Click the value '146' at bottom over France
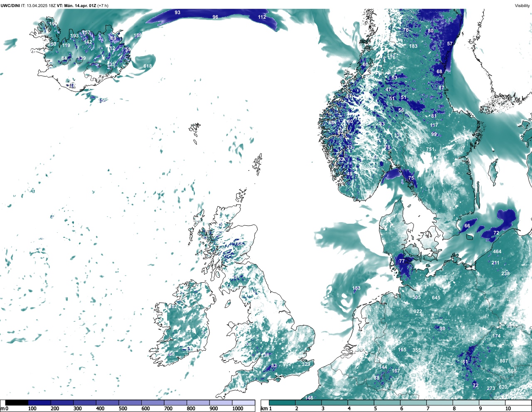The height and width of the screenshot is (412, 532). 309,398
